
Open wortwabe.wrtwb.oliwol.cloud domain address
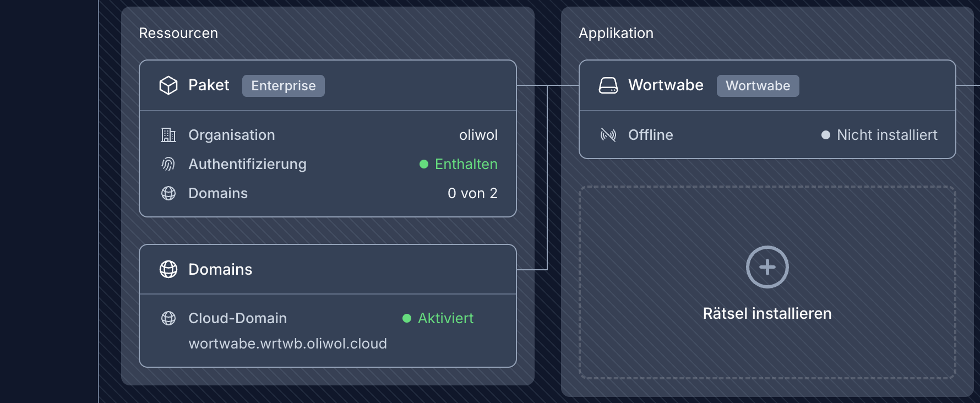click(287, 344)
